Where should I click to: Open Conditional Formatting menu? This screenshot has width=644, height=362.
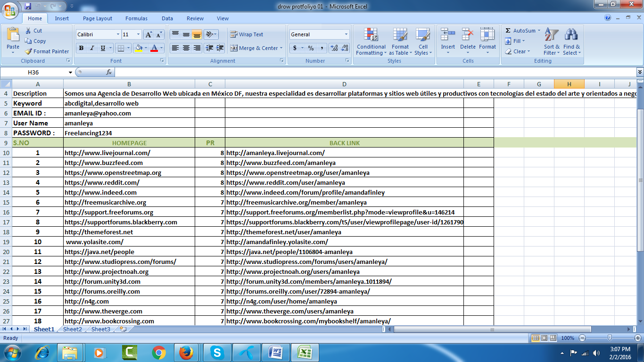pos(371,42)
